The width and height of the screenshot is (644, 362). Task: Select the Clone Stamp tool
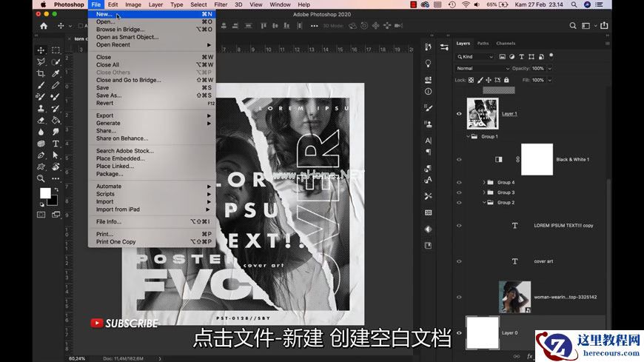point(41,109)
